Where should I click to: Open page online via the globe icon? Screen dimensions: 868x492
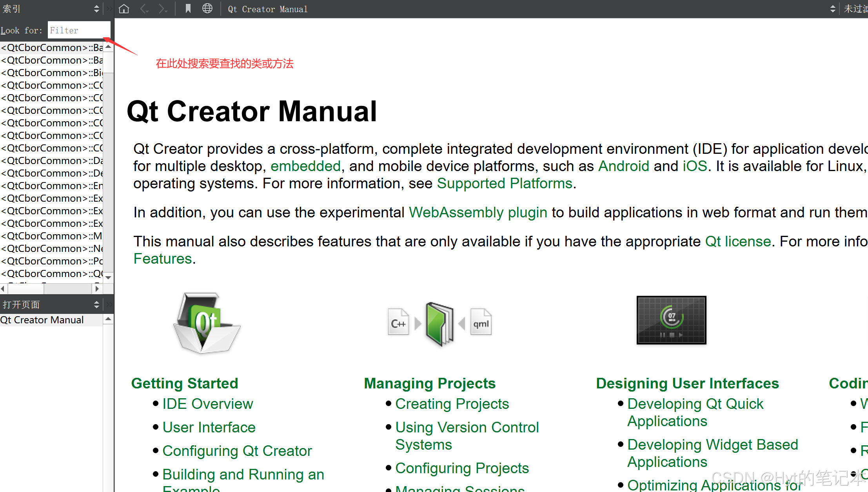[x=207, y=9]
